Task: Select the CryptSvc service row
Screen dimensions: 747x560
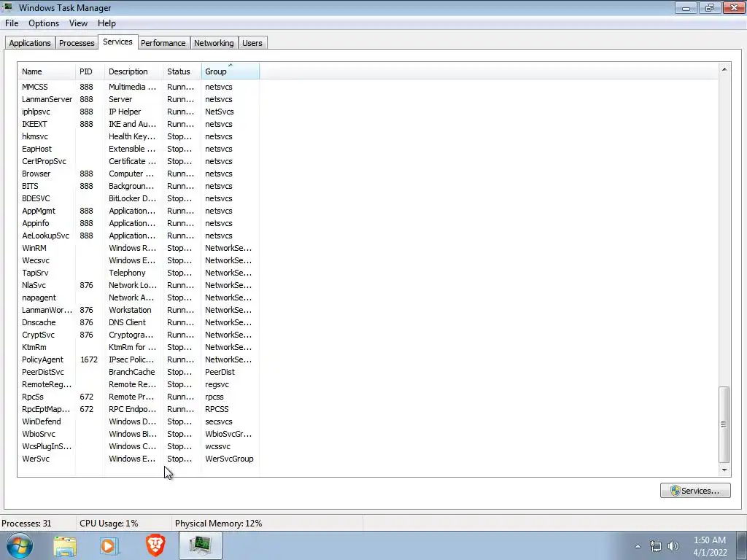Action: coord(138,334)
